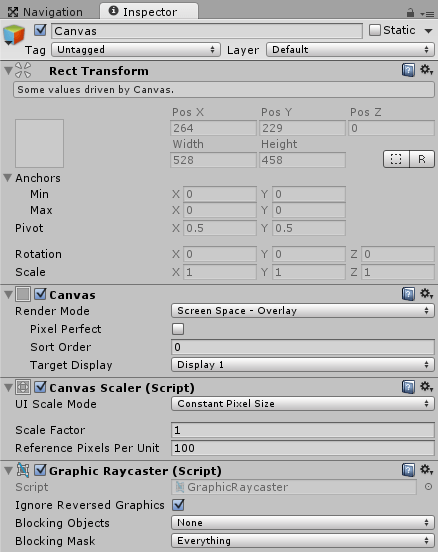The width and height of the screenshot is (438, 552).
Task: Open Rect Transform help reference
Action: point(408,70)
